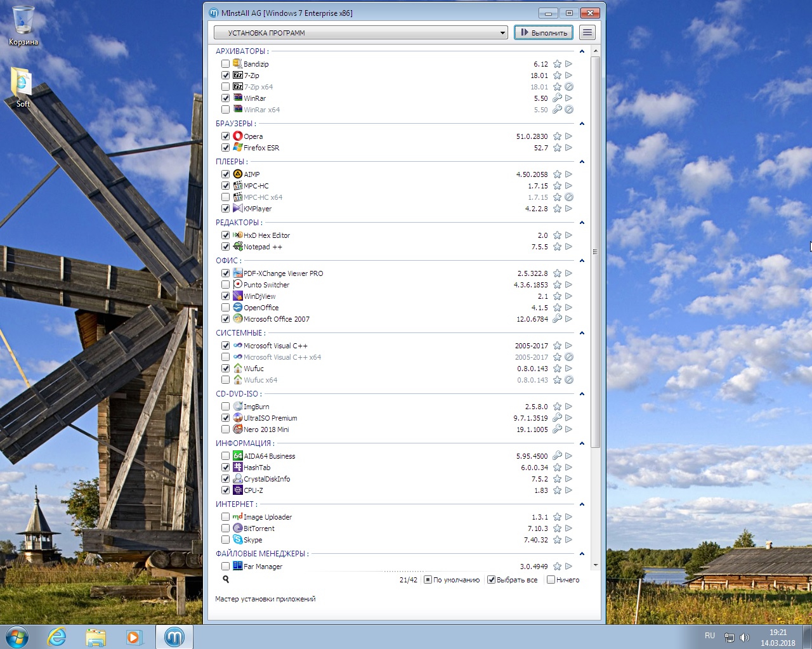Click the key icon in WinRar row

(x=557, y=98)
